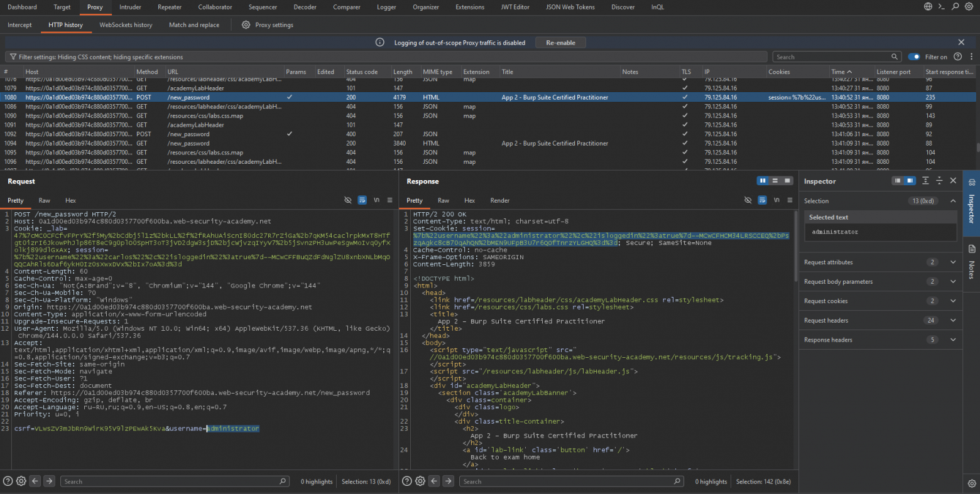Open the Response search settings gear

[420, 481]
